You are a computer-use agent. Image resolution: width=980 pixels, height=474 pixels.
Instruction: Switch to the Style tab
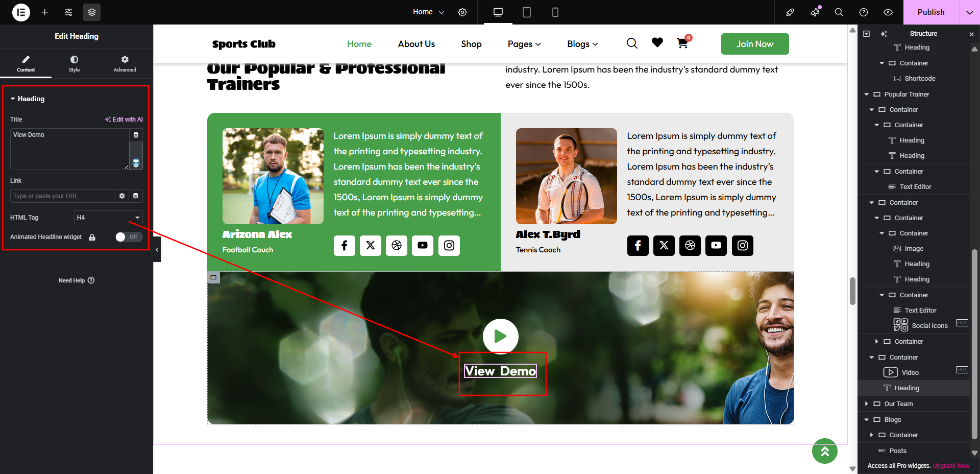pos(74,64)
